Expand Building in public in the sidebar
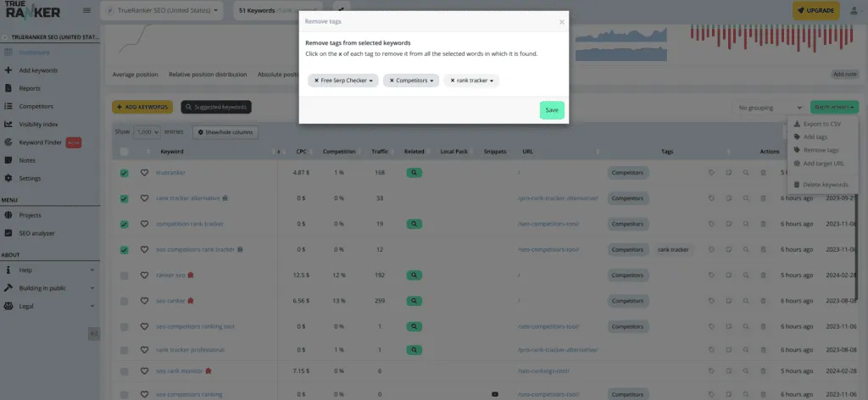This screenshot has height=400, width=868. pos(48,288)
